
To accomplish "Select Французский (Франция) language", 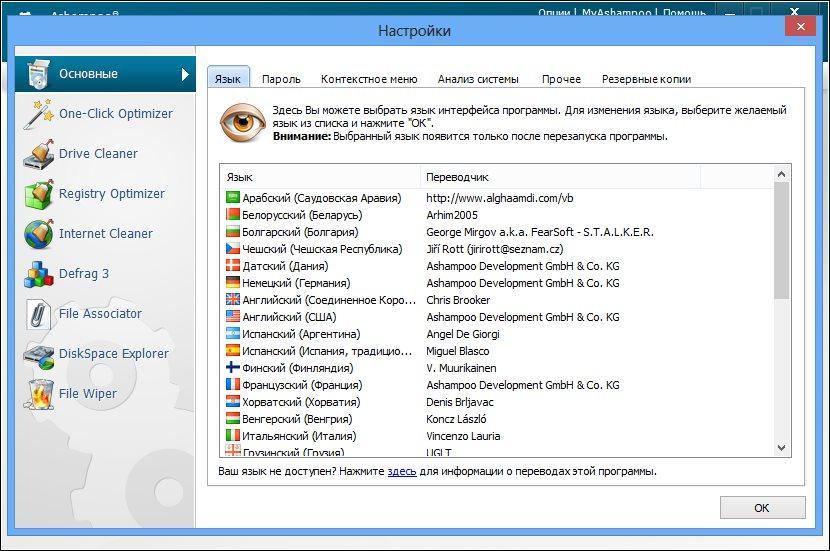I will [x=302, y=385].
